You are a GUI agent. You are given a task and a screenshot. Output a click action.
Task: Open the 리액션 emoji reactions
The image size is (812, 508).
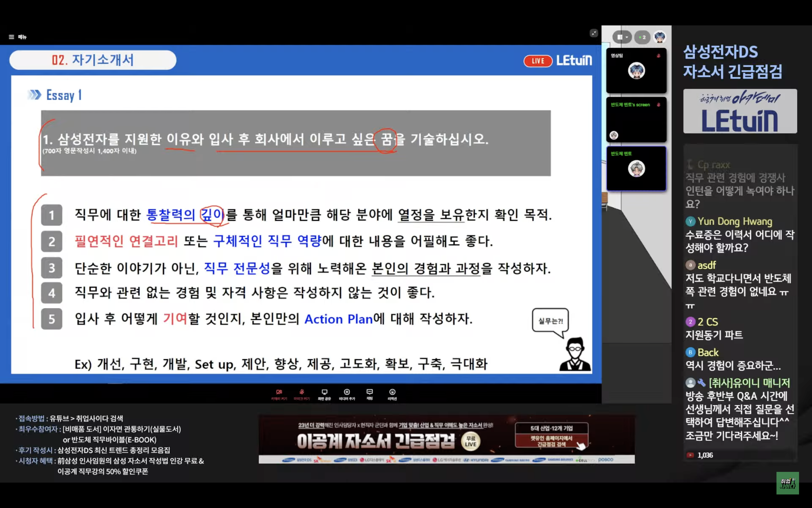[392, 395]
